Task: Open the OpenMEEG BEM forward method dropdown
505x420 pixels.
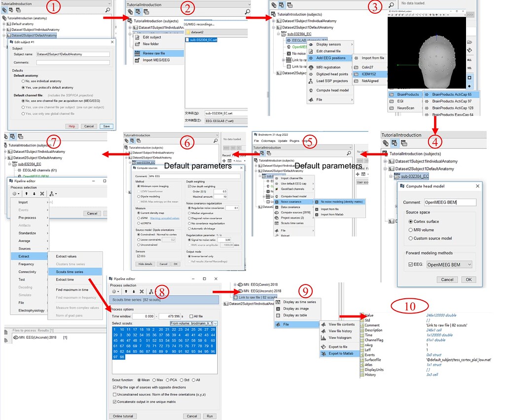Action: click(x=449, y=265)
